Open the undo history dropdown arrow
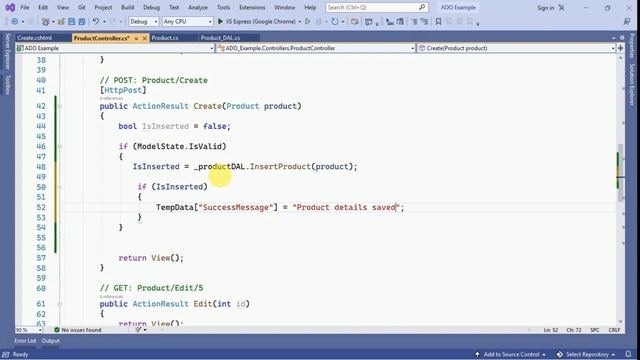The height and width of the screenshot is (360, 640). 104,22
